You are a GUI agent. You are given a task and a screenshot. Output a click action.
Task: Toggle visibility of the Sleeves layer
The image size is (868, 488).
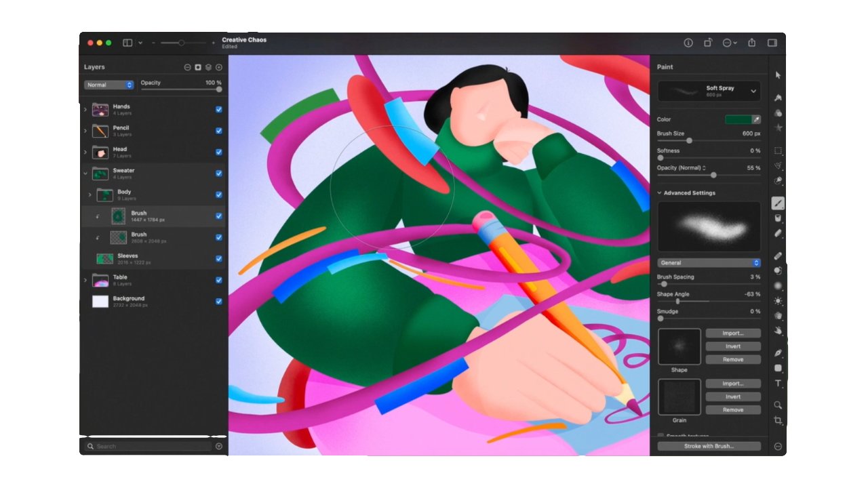pyautogui.click(x=218, y=258)
